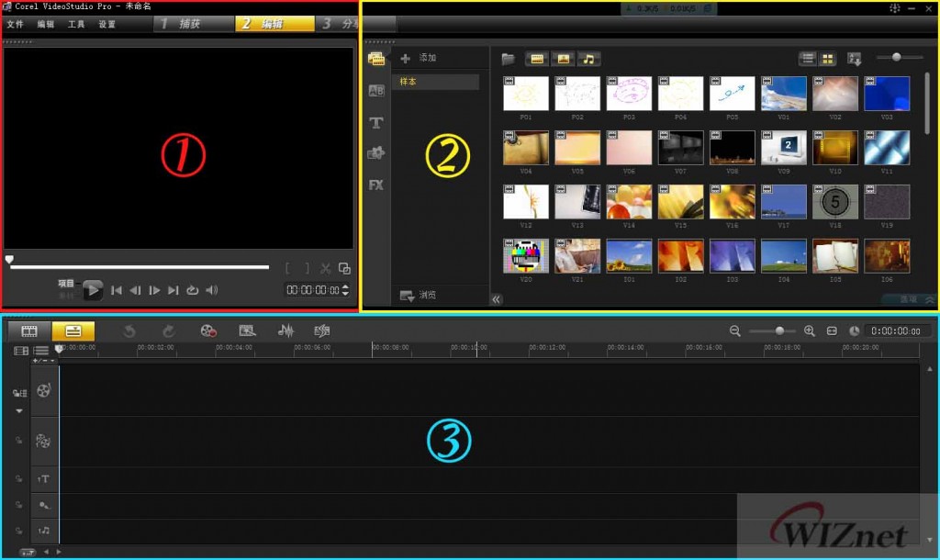Viewport: 940px width, 560px height.
Task: Collapse the library folder panel arrow
Action: point(497,299)
